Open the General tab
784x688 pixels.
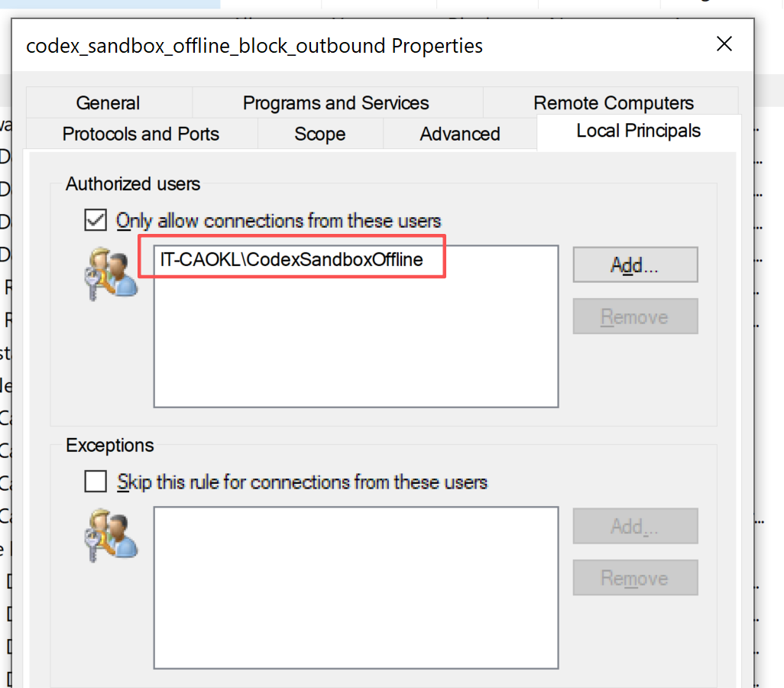pyautogui.click(x=108, y=102)
